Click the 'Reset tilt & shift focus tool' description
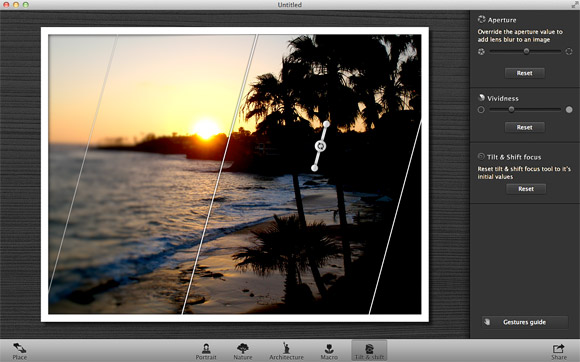580x362 pixels. click(x=524, y=173)
